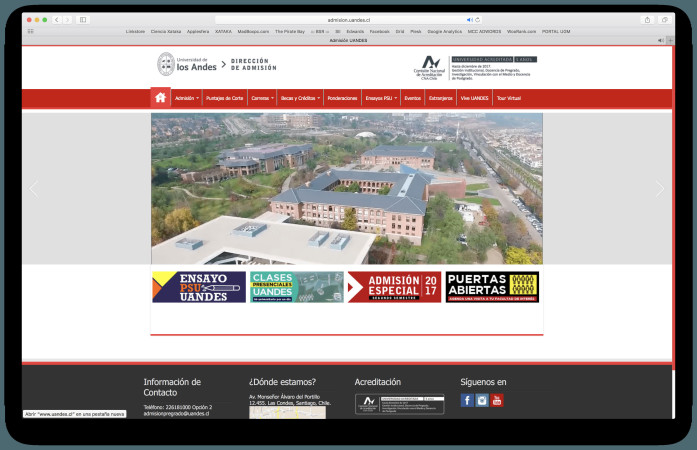Screen dimensions: 697x450
Task: Expand Ensayos PSU dropdown
Action: tap(381, 98)
